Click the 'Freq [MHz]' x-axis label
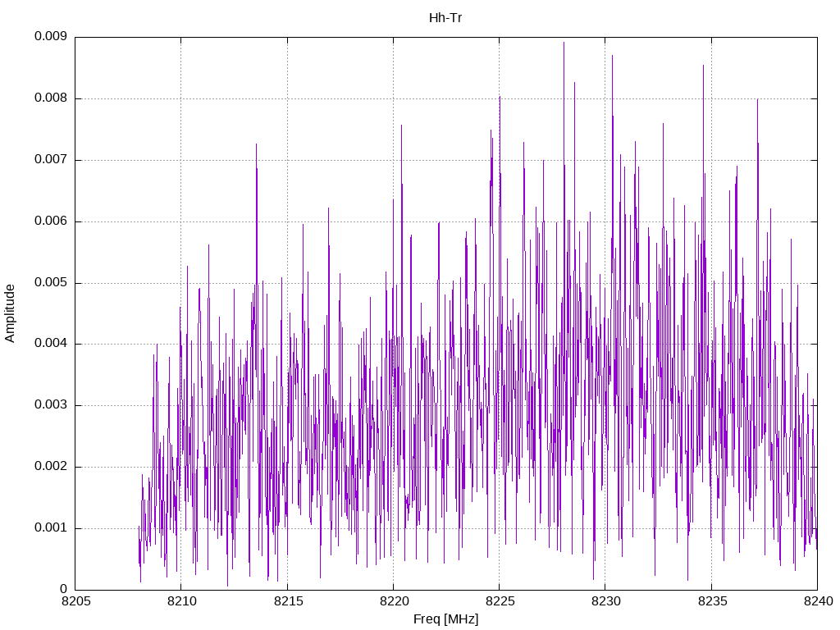Viewport: 840px width, 630px height. [445, 619]
